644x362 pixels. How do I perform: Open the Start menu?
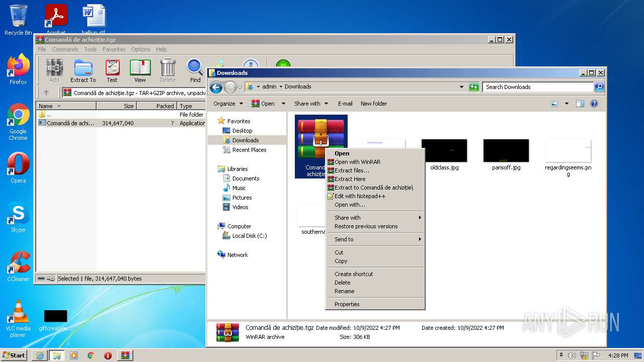click(x=14, y=355)
